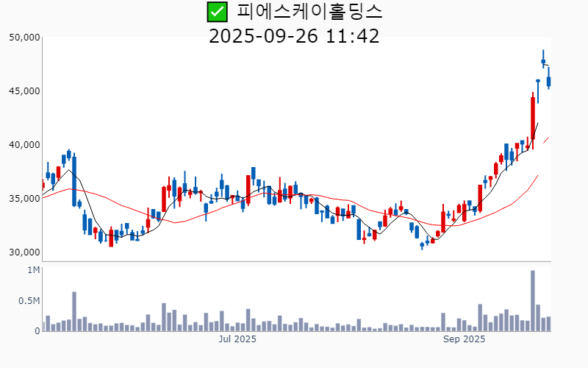Click the long blue candle falling from 39,000

(x=74, y=180)
